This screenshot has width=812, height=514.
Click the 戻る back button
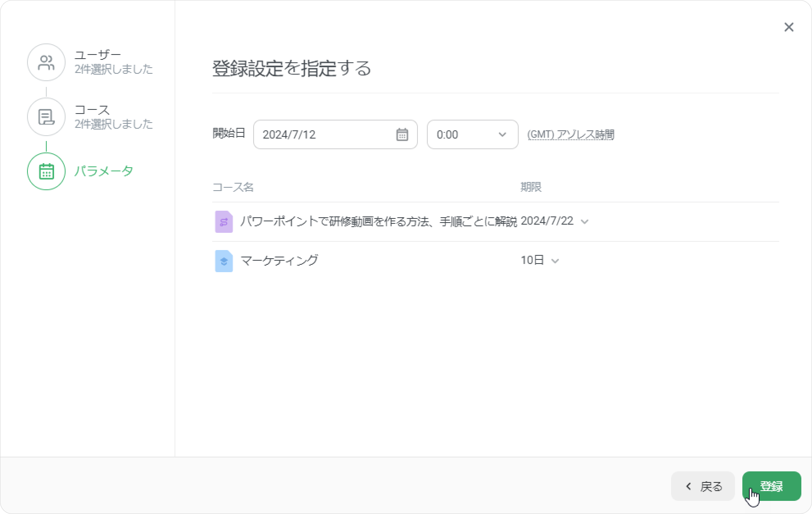703,486
